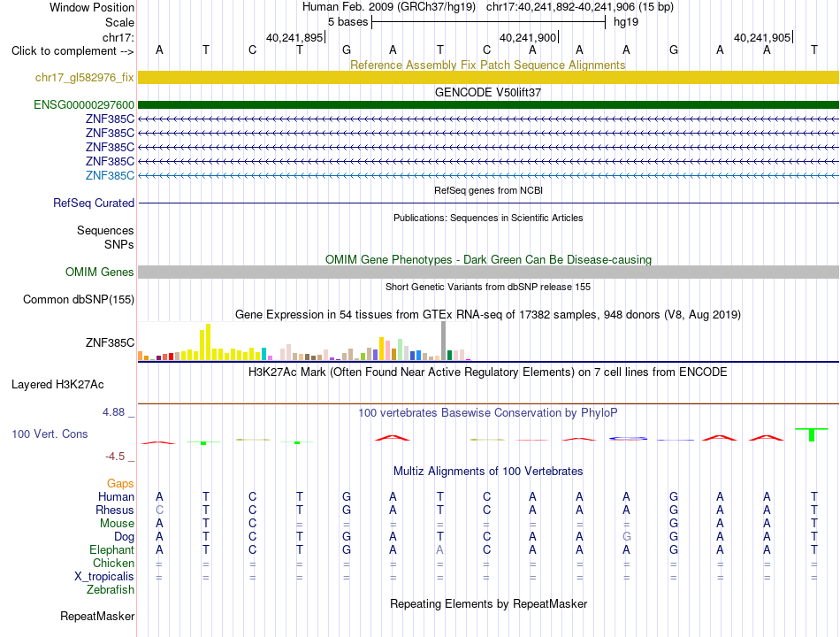Click the OMIM Gene Phenotypes track title
The image size is (840, 637).
coord(488,259)
